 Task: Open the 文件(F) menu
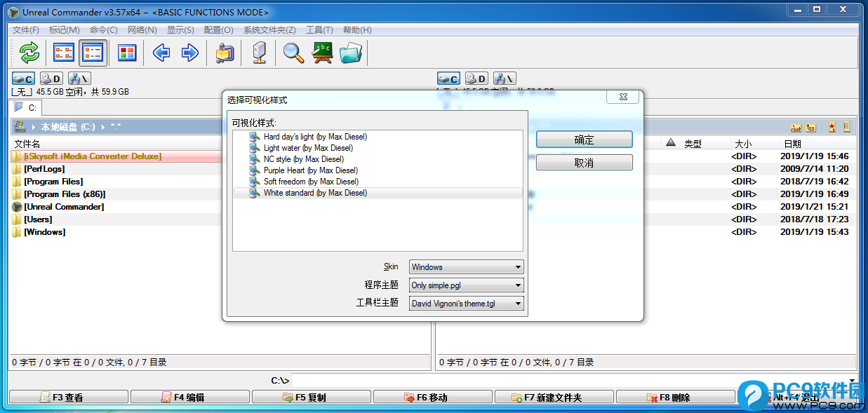pos(26,29)
